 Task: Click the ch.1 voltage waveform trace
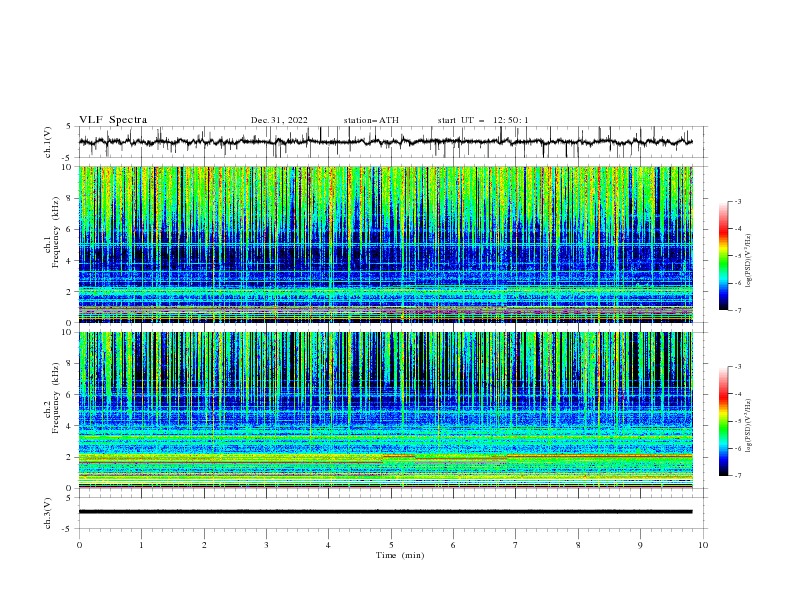385,142
